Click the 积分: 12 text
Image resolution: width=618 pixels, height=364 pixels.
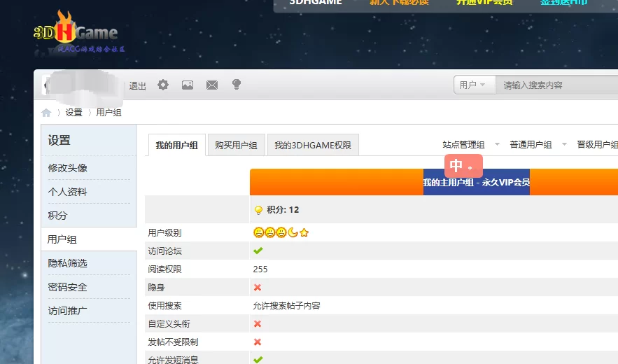[283, 210]
